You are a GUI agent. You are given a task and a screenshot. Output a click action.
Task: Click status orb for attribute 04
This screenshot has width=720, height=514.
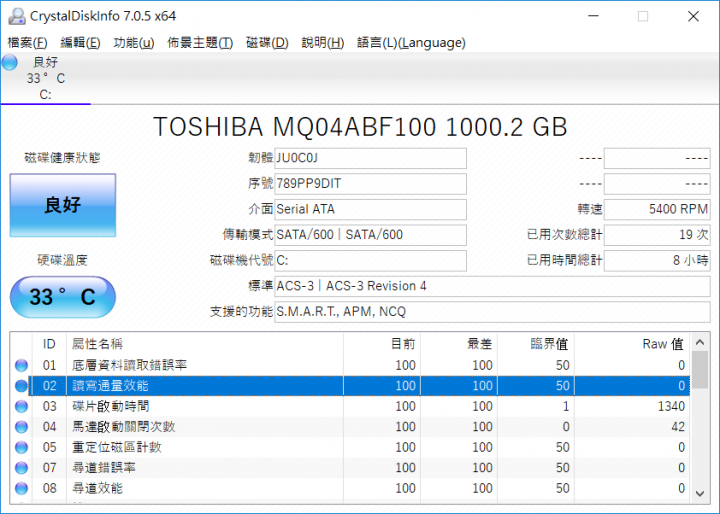coord(21,427)
